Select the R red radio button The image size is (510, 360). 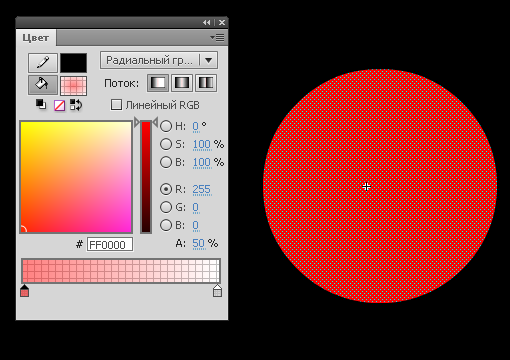point(166,189)
